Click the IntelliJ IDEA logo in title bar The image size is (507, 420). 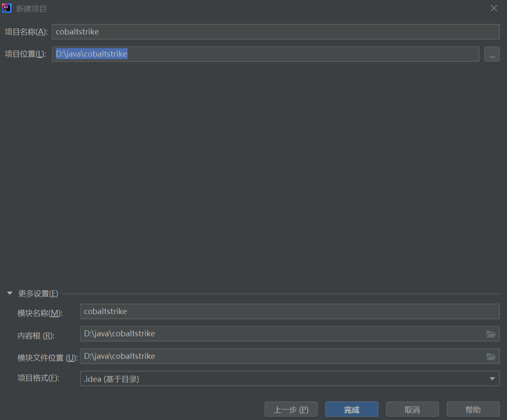click(x=7, y=8)
